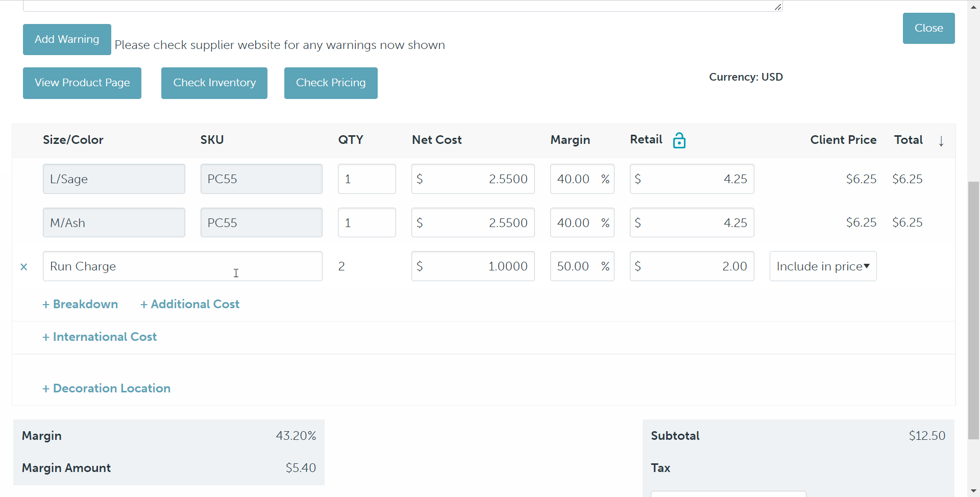Add an Additional Cost row
The image size is (980, 497).
pos(190,304)
